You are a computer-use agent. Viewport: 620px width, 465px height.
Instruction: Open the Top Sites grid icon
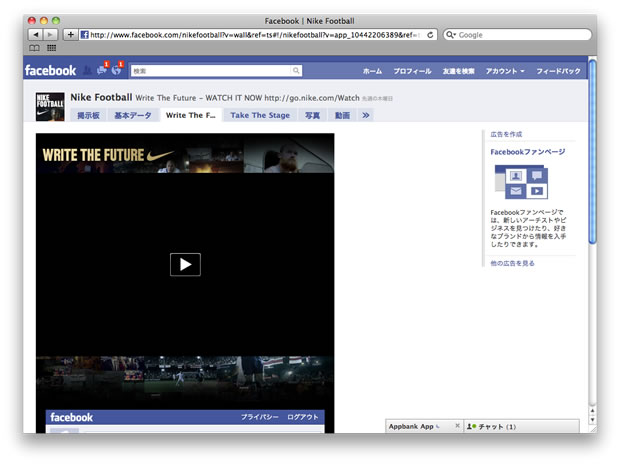coord(51,48)
